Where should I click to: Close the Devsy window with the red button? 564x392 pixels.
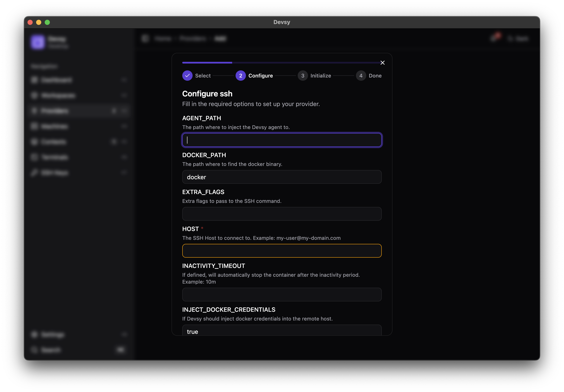point(30,22)
